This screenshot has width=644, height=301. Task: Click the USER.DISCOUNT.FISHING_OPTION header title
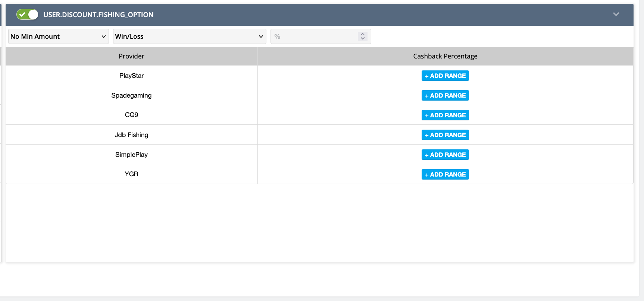99,15
